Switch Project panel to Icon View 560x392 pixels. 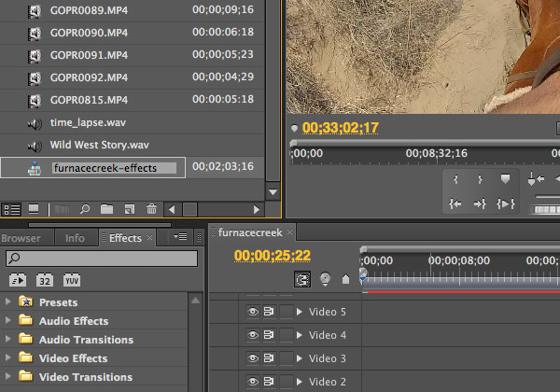coord(34,209)
